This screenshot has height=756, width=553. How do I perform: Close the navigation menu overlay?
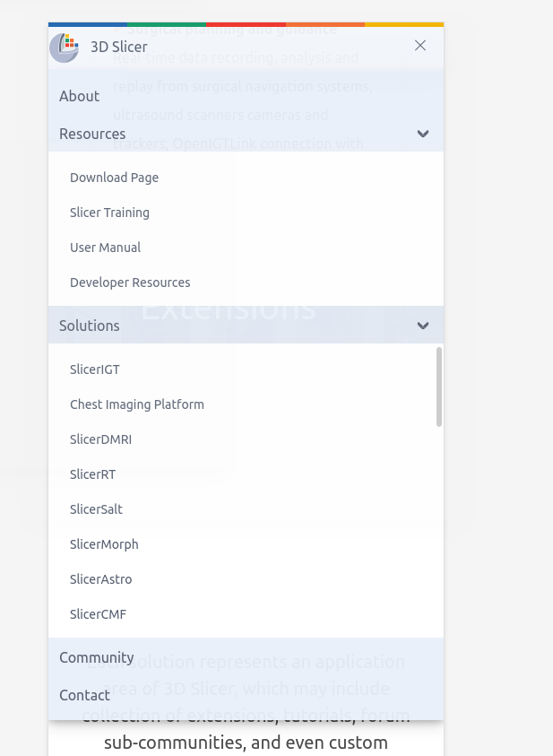tap(419, 45)
